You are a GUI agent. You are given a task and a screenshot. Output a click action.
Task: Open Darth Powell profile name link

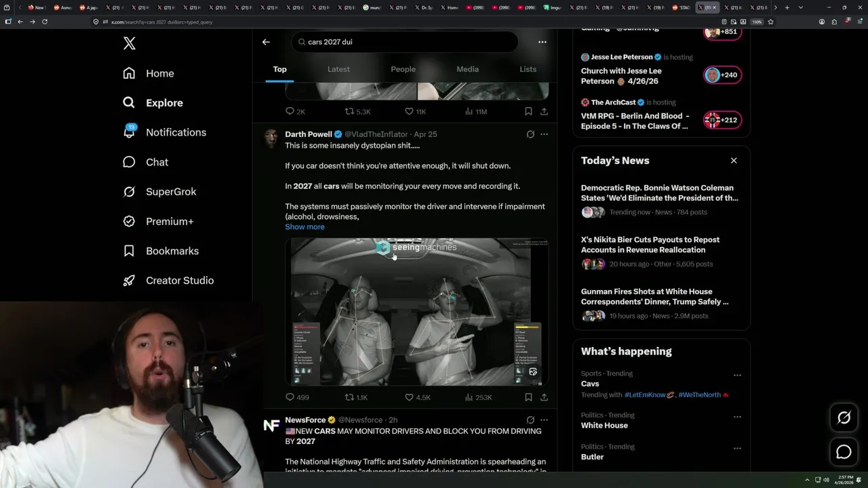309,134
